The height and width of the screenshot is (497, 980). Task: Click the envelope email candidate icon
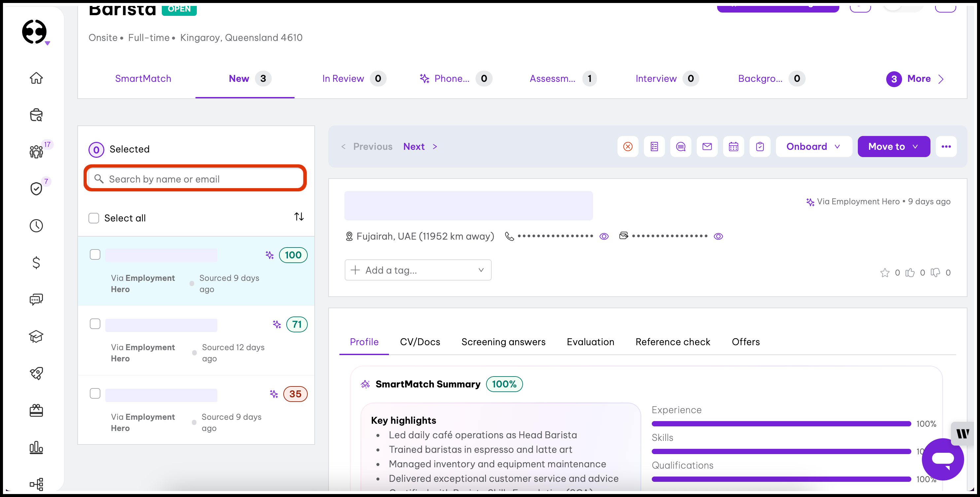(x=707, y=147)
